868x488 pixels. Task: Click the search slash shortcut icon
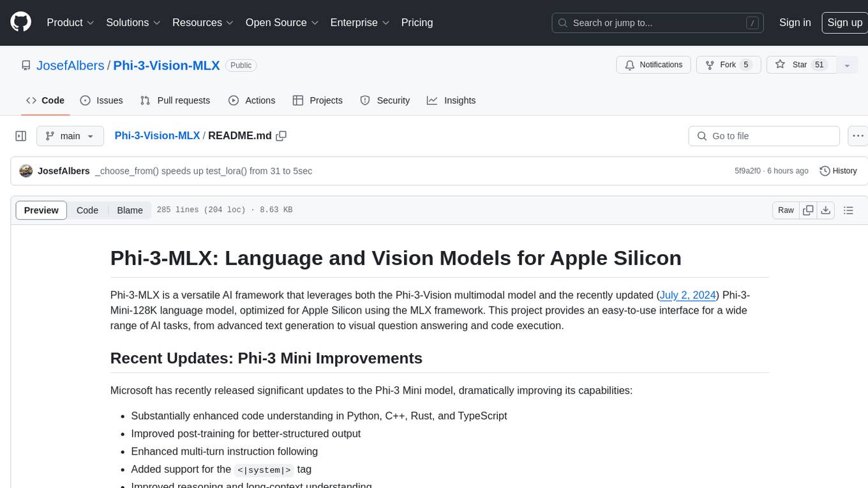753,23
